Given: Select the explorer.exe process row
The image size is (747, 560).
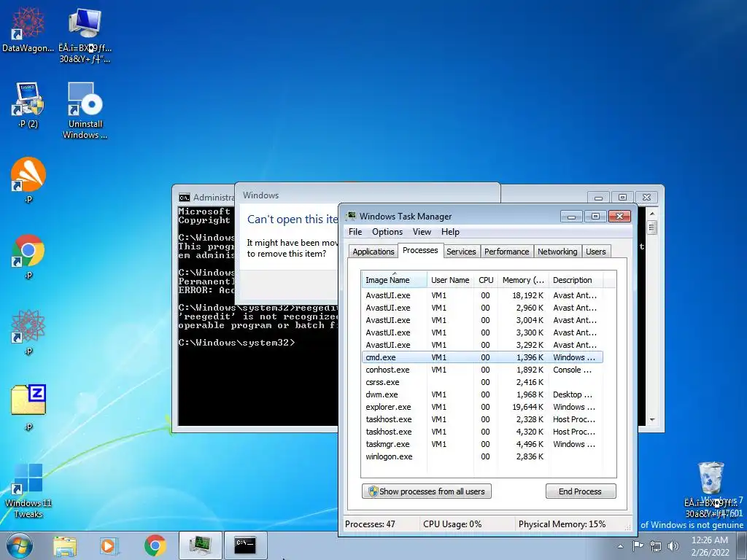Looking at the screenshot, I should pyautogui.click(x=482, y=407).
